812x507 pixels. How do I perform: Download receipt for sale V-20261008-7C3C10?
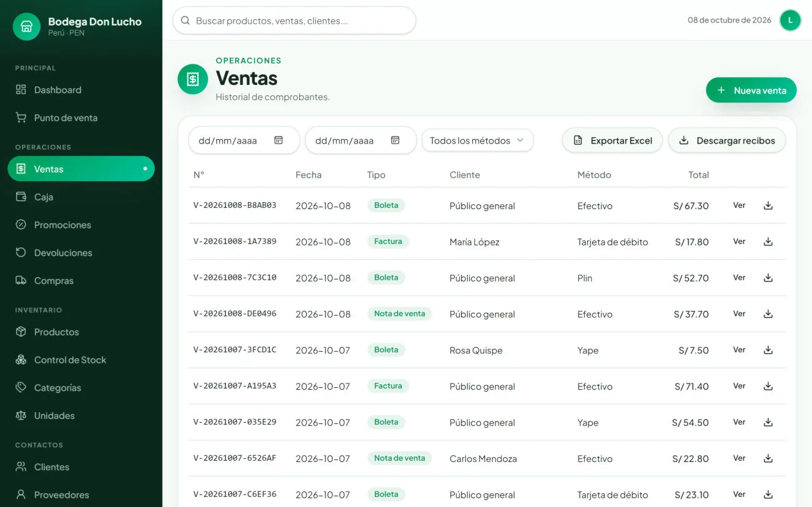pyautogui.click(x=768, y=278)
